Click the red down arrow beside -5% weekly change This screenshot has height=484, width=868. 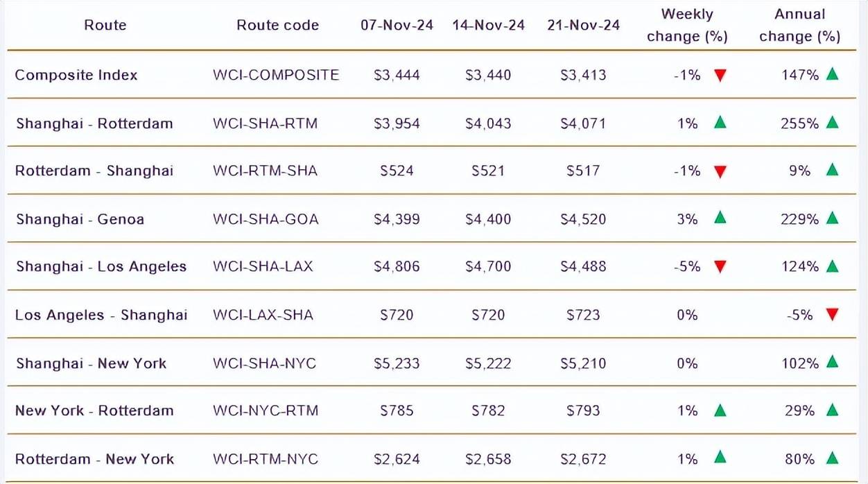[720, 267]
